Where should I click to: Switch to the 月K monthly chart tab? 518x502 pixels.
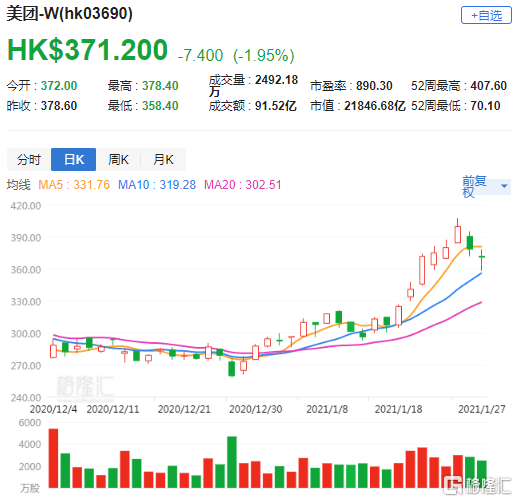[163, 159]
